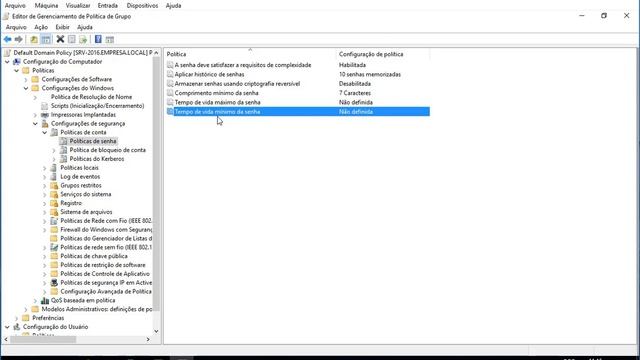Click the Up One Level folder icon
Screen dimensions: 640x360
[34, 39]
